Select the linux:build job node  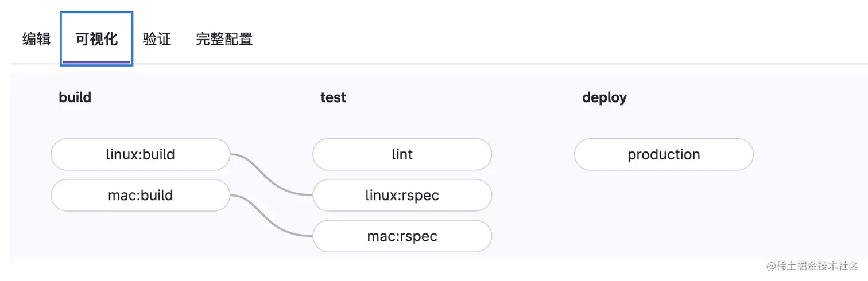coord(140,154)
